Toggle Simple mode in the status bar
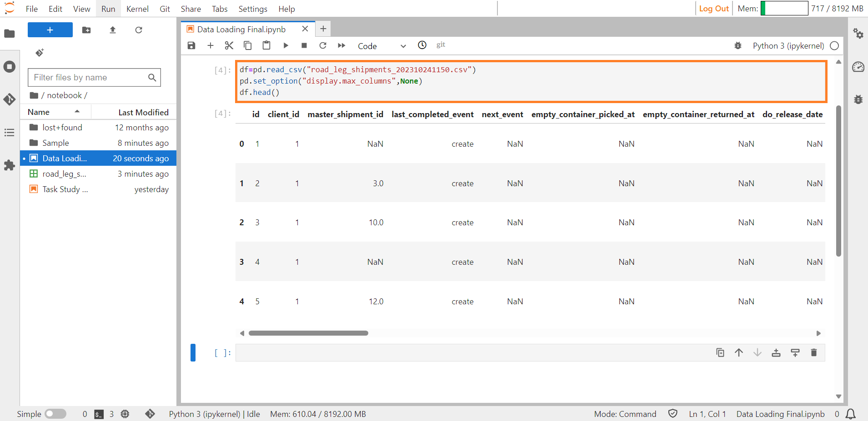868x421 pixels. pos(56,414)
